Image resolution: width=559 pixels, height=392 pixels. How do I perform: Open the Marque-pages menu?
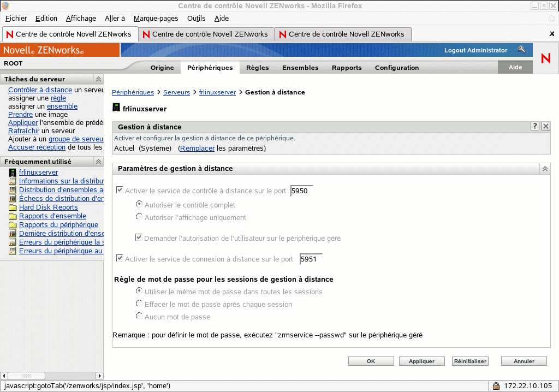[x=156, y=18]
